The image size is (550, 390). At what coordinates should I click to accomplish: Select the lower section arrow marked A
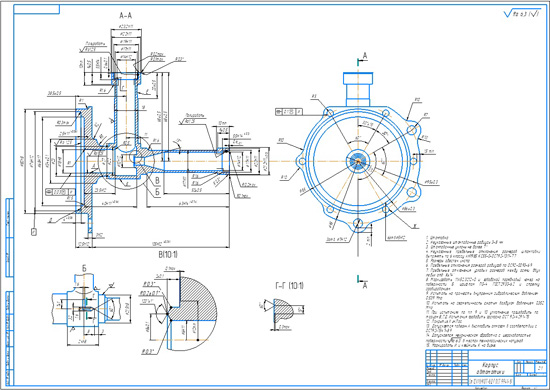362,282
